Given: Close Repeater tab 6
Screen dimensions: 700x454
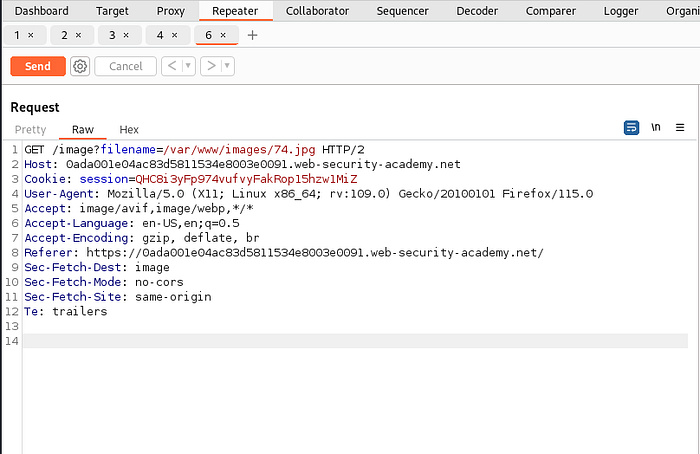Looking at the screenshot, I should 223,35.
